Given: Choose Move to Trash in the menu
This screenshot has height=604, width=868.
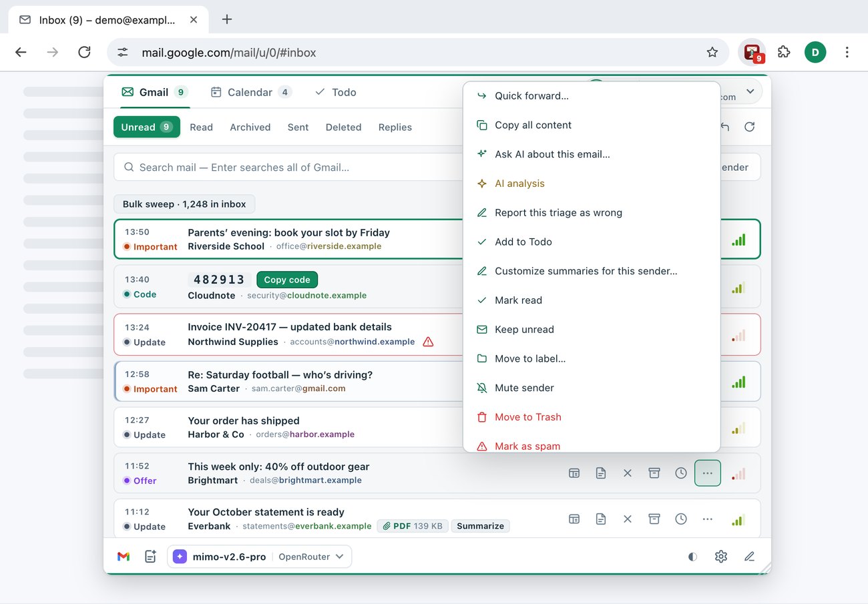Looking at the screenshot, I should (592, 417).
